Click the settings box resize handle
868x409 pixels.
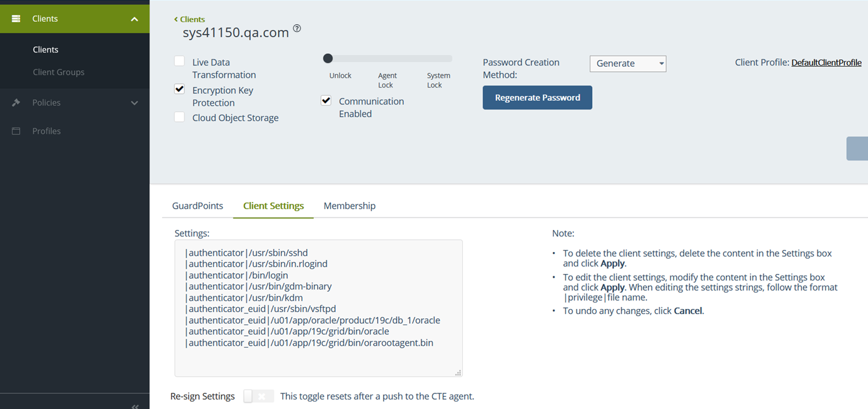click(x=458, y=372)
